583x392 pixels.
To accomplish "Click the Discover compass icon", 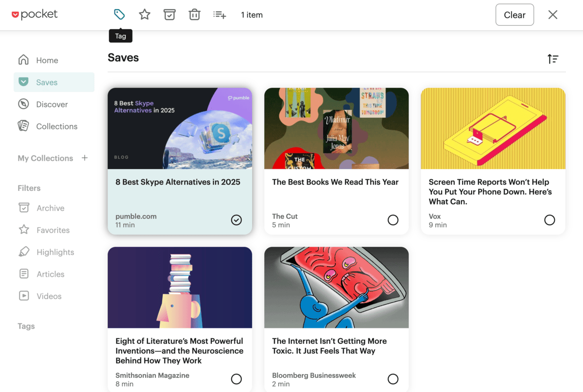I will click(x=23, y=104).
